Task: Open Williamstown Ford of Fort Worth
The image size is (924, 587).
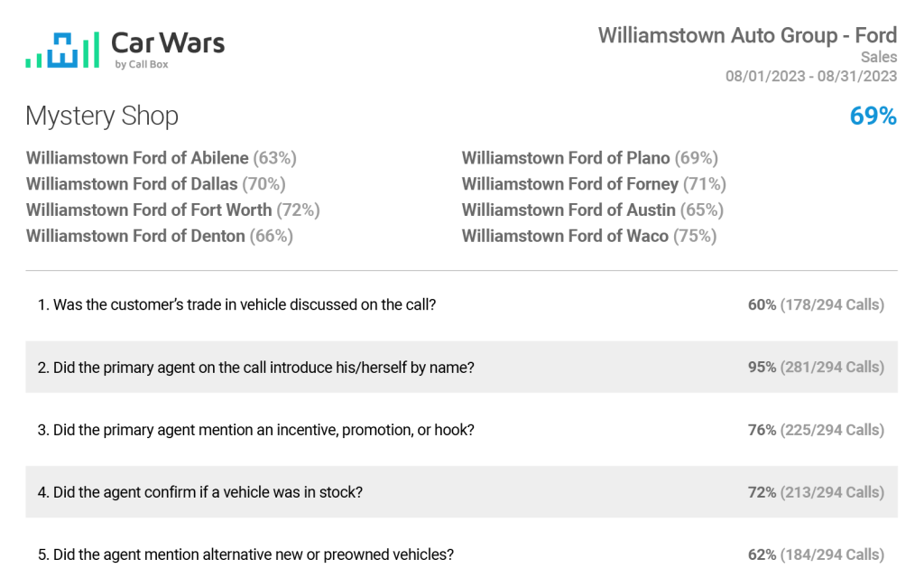Action: pyautogui.click(x=172, y=210)
